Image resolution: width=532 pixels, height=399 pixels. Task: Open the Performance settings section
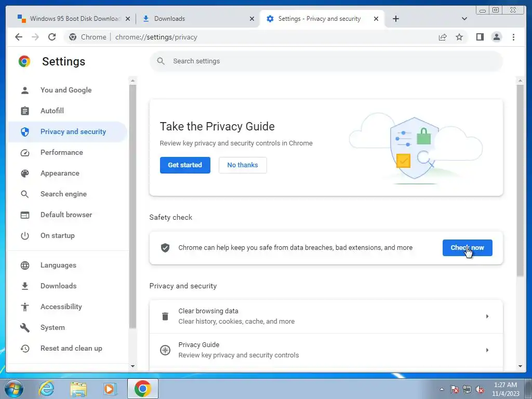[68, 152]
